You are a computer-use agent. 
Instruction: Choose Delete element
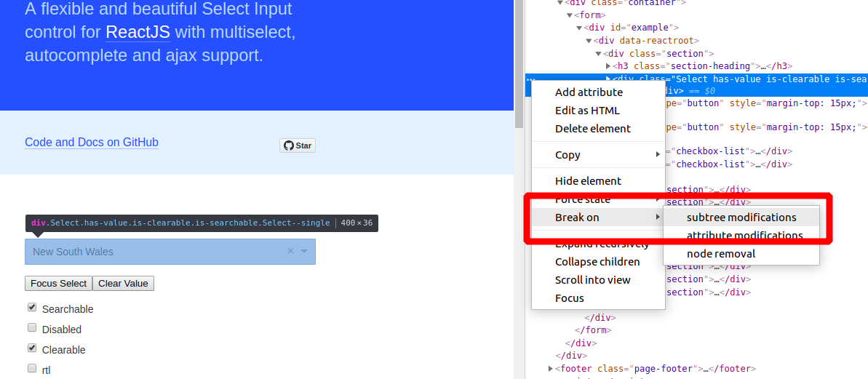coord(598,128)
